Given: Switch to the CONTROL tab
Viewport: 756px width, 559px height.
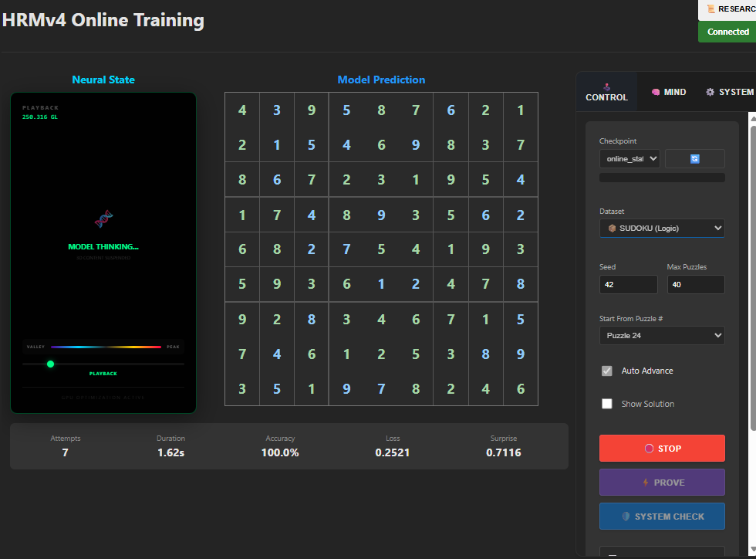Looking at the screenshot, I should 606,92.
